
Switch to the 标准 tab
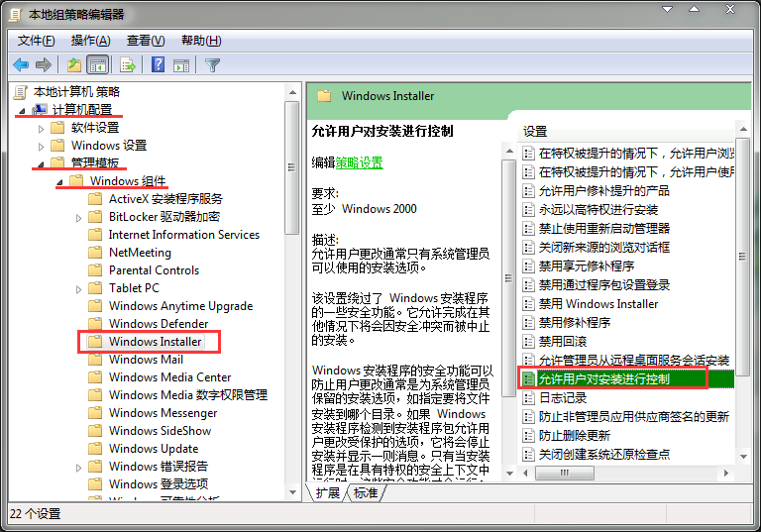click(366, 492)
